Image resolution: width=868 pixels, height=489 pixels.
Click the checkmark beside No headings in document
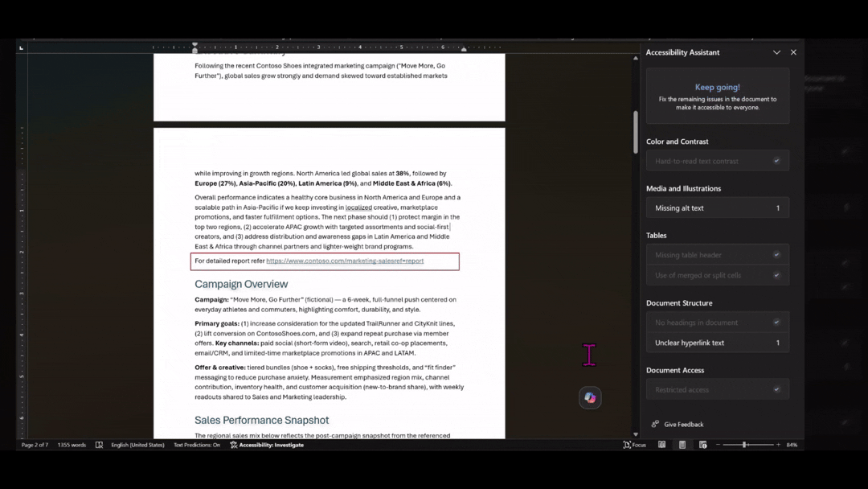[776, 323]
